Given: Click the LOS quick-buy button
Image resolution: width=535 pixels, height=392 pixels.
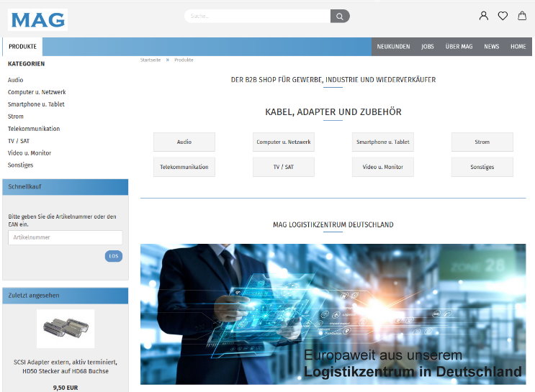Looking at the screenshot, I should pos(114,256).
